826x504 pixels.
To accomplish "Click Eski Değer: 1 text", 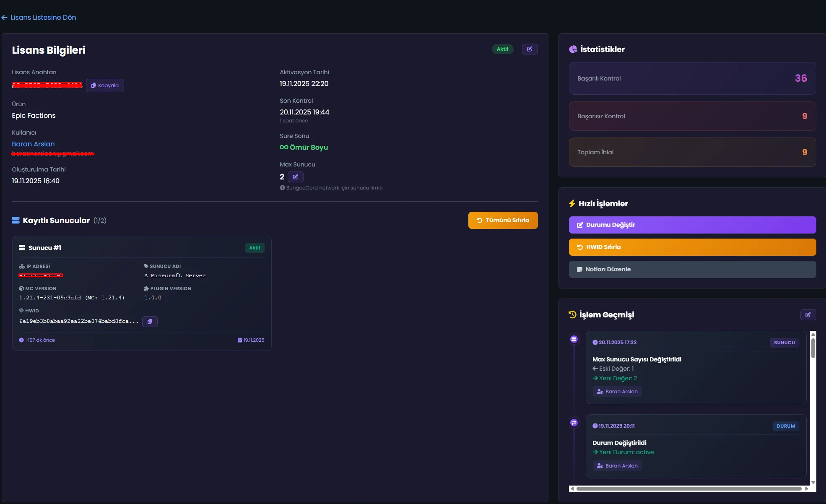I will point(616,369).
